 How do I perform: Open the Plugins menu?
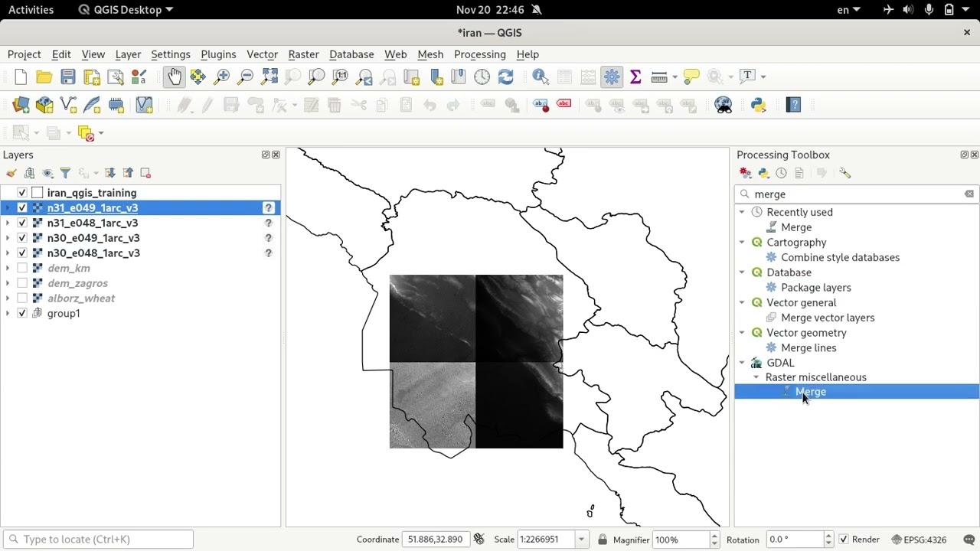218,54
